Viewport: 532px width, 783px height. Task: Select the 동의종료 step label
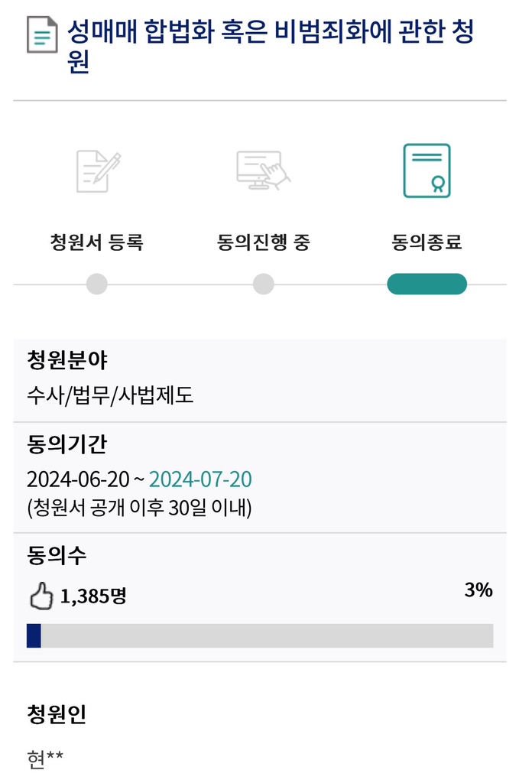click(x=427, y=242)
